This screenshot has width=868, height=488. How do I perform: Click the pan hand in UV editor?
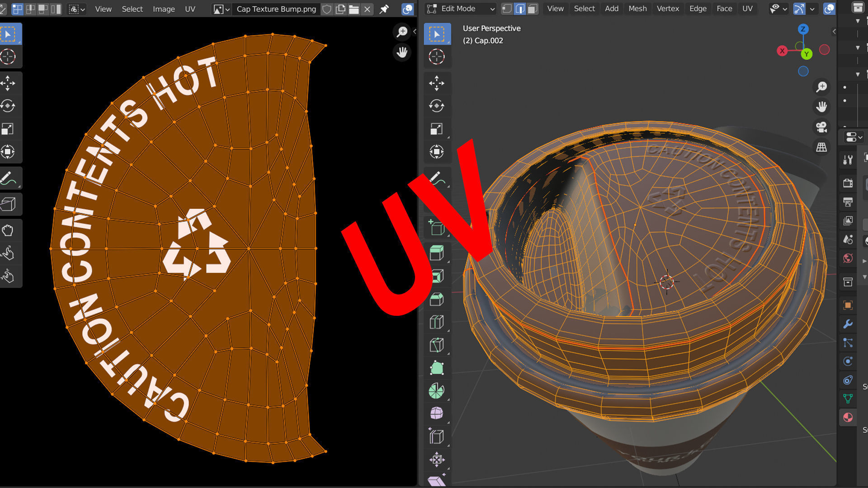click(402, 52)
